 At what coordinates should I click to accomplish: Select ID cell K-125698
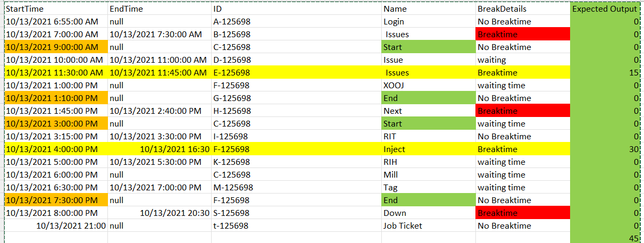(296, 162)
